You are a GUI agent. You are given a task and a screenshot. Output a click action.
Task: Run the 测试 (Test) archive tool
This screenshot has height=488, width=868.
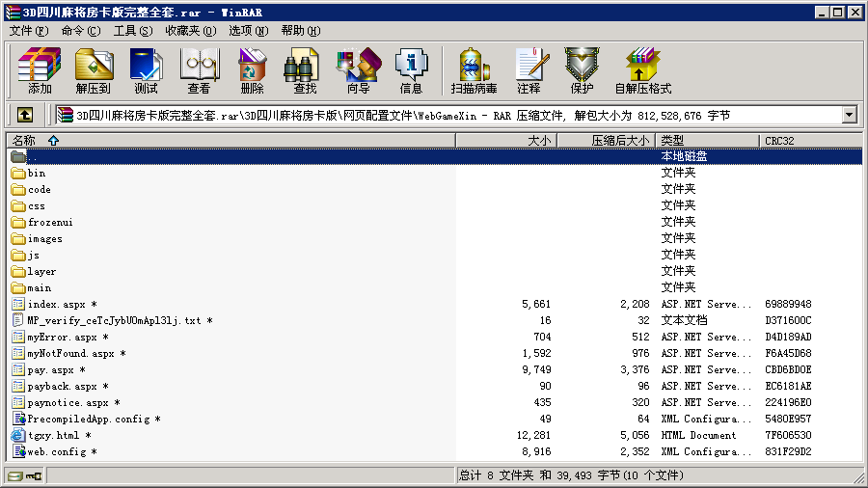tap(146, 70)
